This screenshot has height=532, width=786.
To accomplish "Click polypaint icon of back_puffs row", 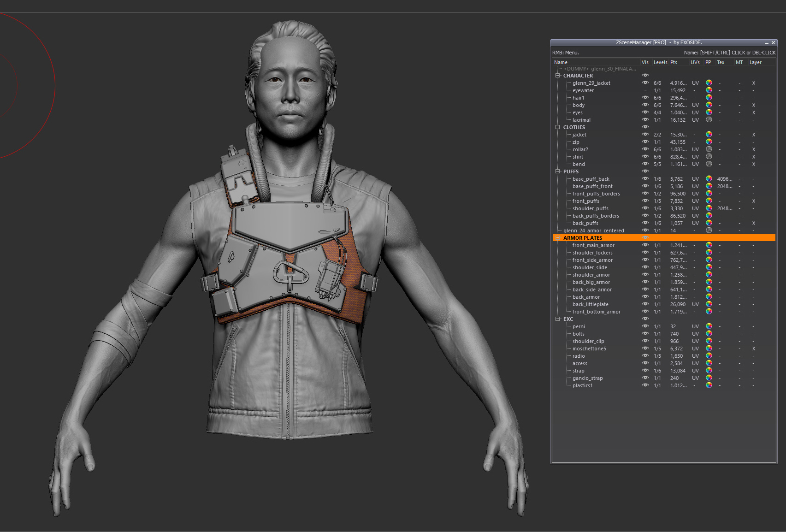I will coord(709,223).
